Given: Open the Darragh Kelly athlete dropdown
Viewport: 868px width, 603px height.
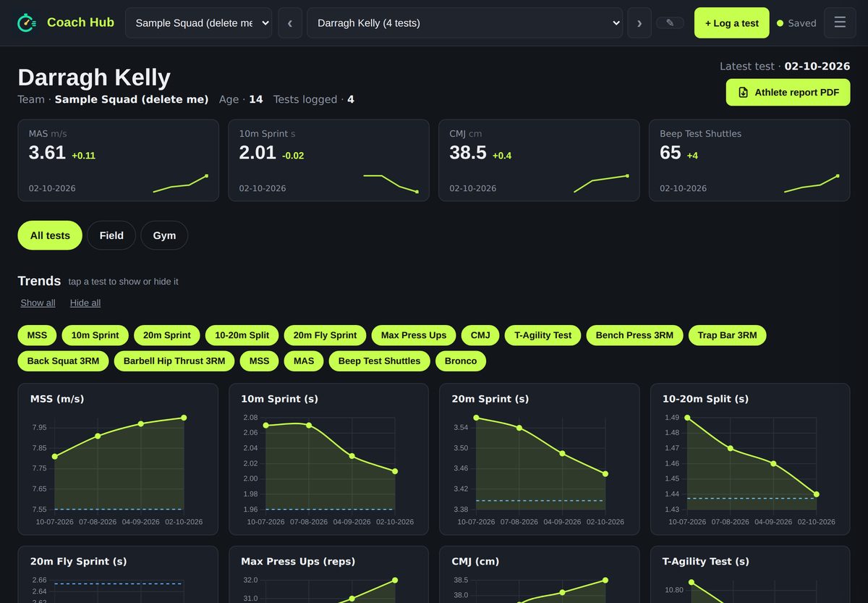Looking at the screenshot, I should pos(464,23).
